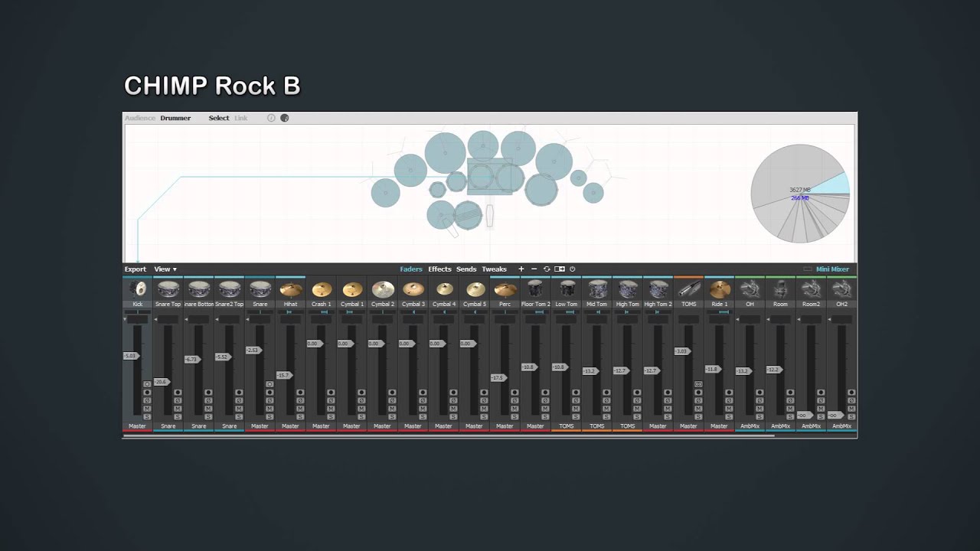Click the mixer horizontal scrollbar

449,435
